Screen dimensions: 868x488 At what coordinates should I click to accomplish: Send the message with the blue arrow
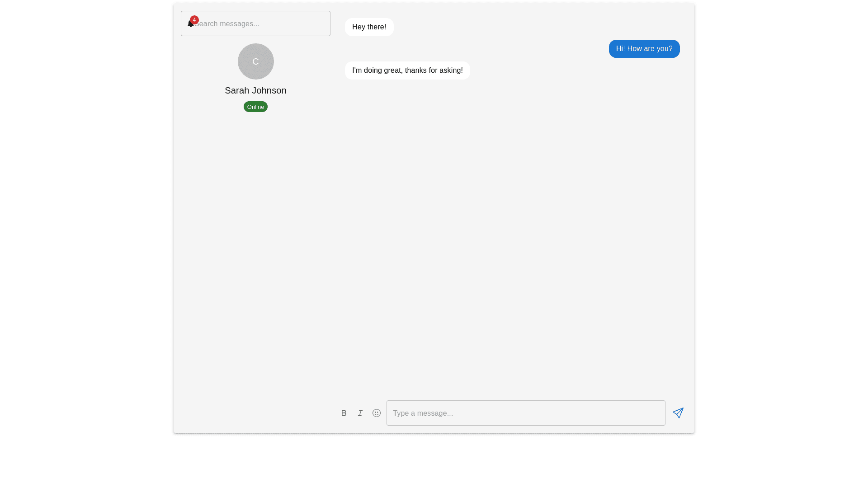tap(678, 413)
